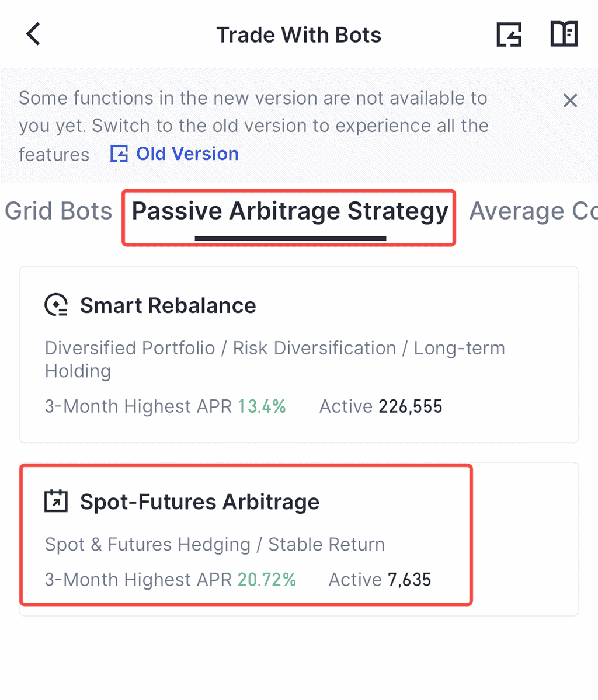Click the Active 226,555 count
The image size is (598, 700).
point(381,406)
